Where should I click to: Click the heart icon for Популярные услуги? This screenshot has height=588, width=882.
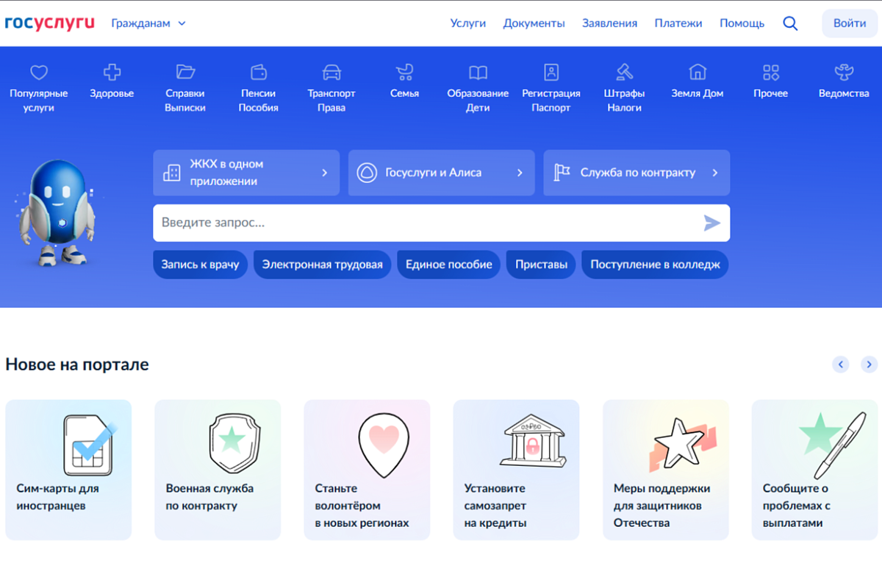pos(38,72)
